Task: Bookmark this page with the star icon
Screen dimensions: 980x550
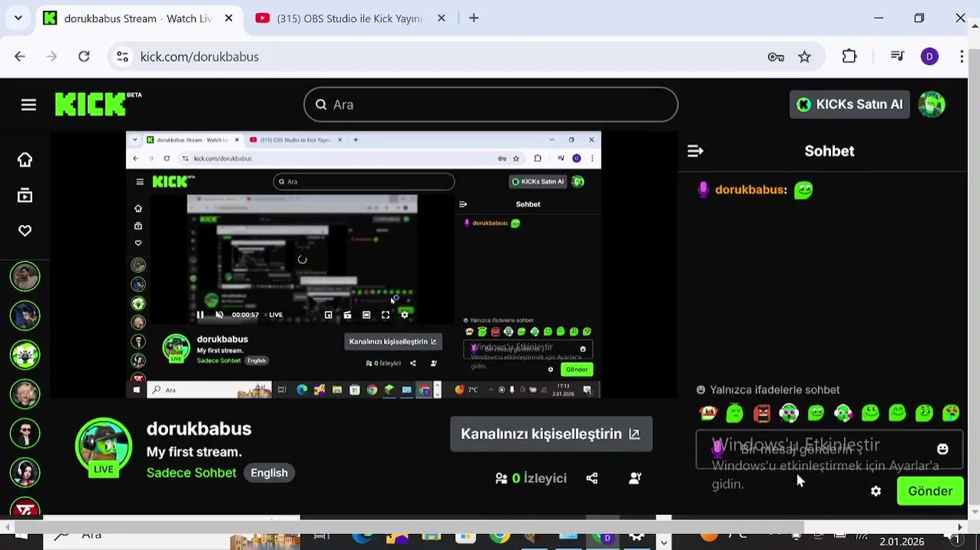Action: point(804,57)
